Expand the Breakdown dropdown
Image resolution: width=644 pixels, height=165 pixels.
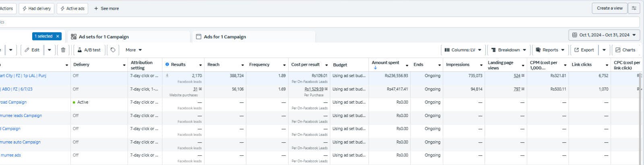tap(508, 50)
